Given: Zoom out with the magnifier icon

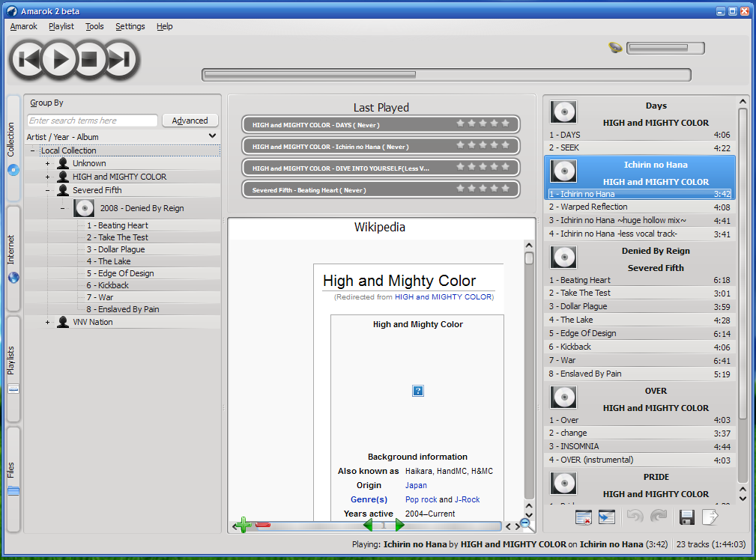Looking at the screenshot, I should point(527,525).
